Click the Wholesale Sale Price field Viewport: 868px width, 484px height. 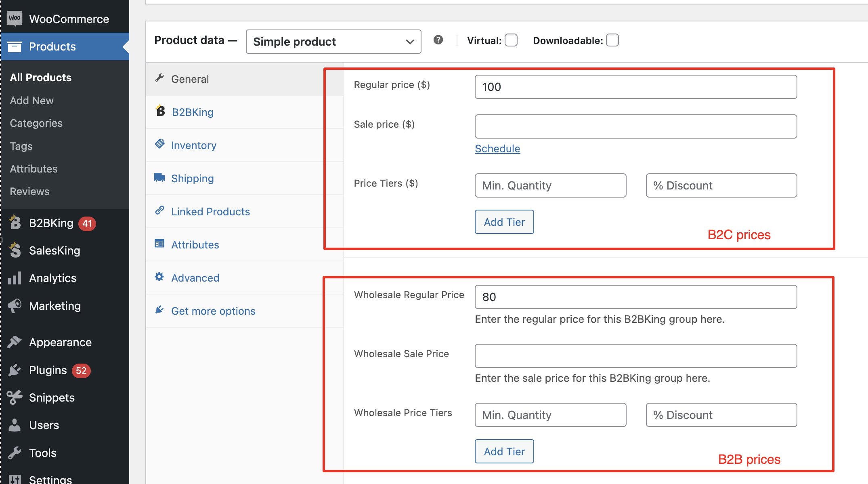coord(636,356)
